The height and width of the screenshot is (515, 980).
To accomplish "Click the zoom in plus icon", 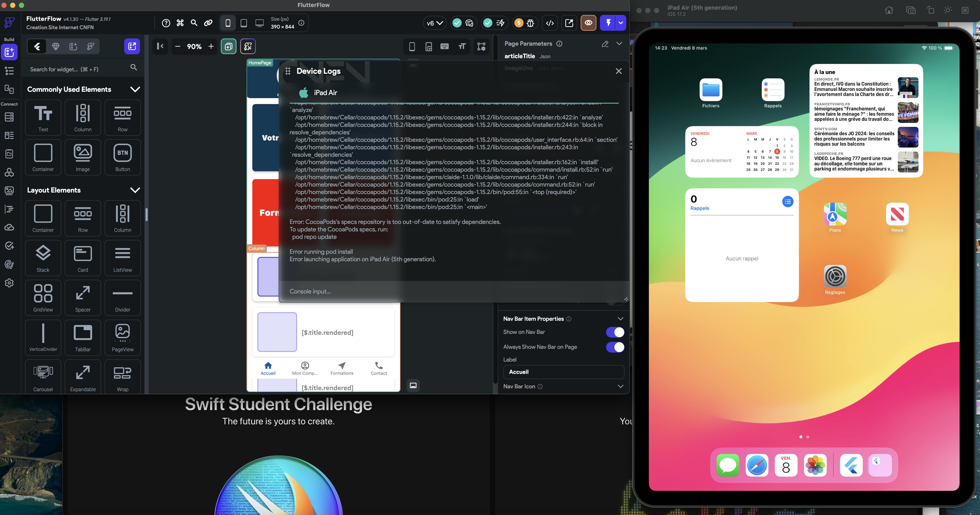I will 211,47.
